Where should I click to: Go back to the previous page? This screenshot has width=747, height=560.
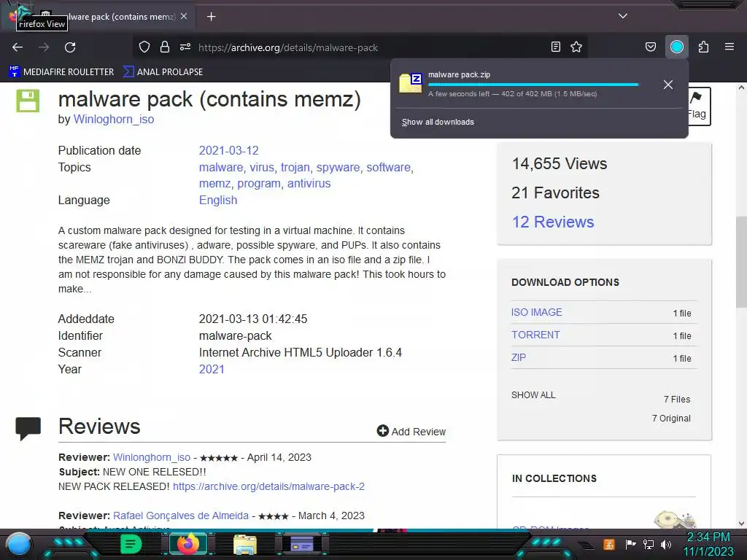point(18,47)
